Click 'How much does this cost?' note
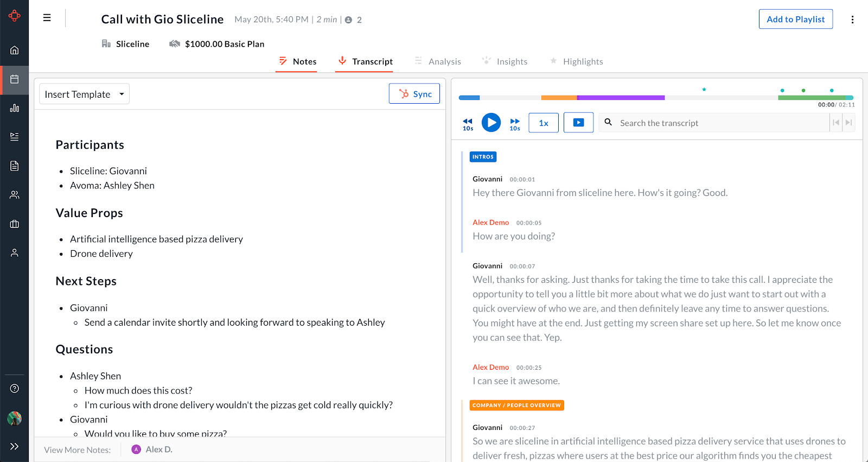The image size is (868, 462). point(138,390)
